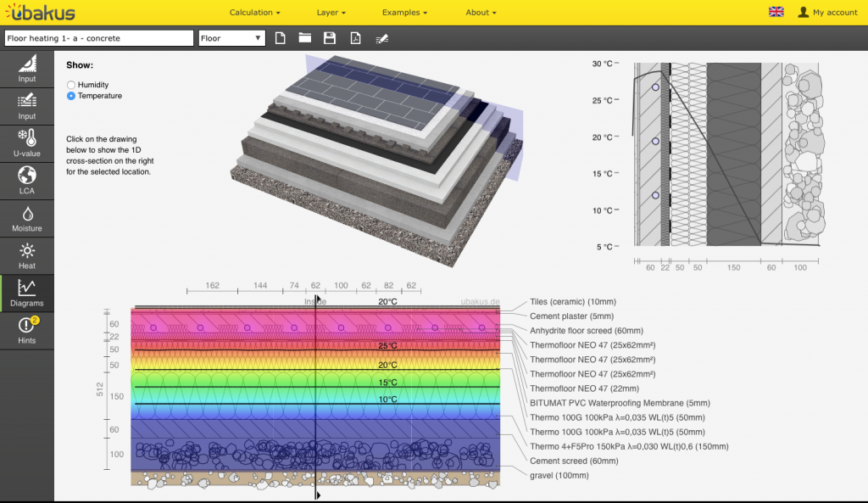
Task: Click the save floppy disk icon
Action: pyautogui.click(x=330, y=38)
